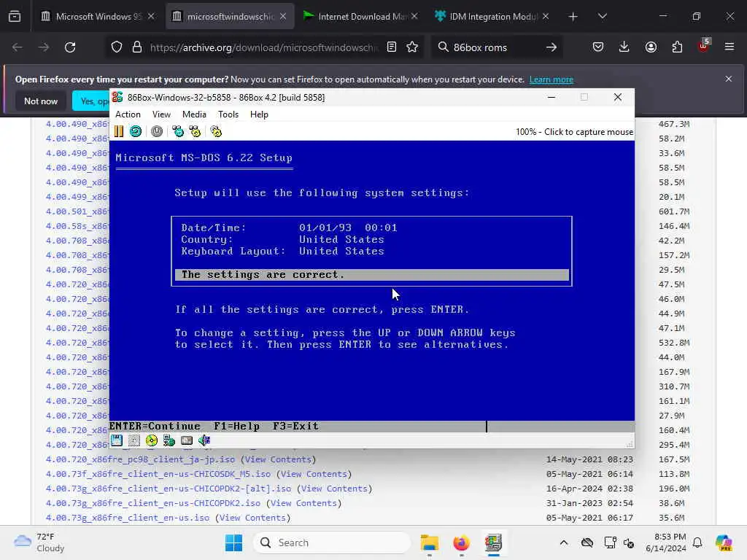747x560 pixels.
Task: Dismiss the Firefox startup notification bar
Action: click(x=729, y=79)
